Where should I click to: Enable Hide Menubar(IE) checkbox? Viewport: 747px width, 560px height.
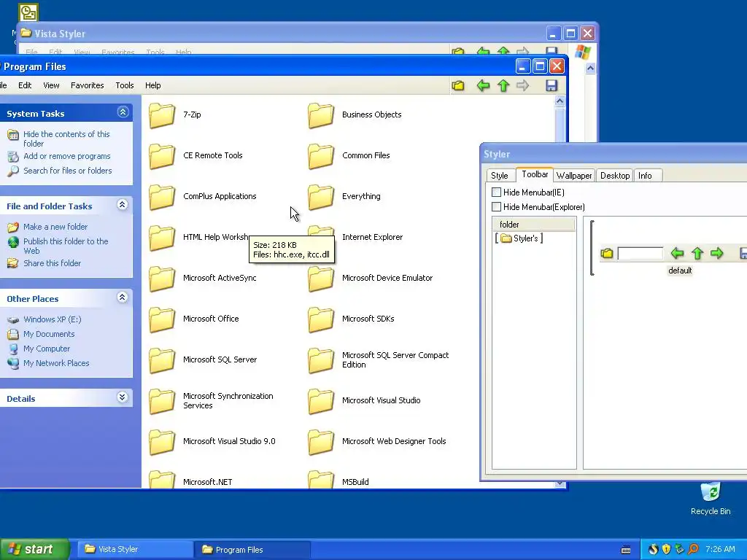tap(496, 192)
